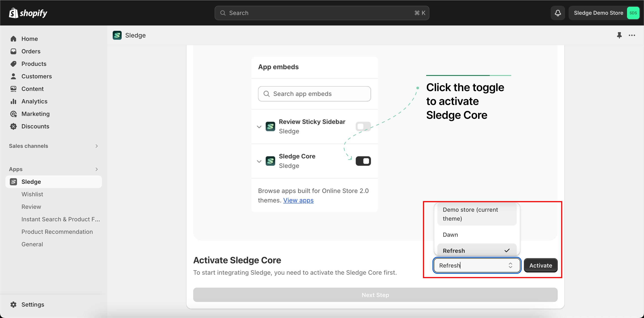Collapse the Sledge Core embed chevron
Viewport: 644px width, 318px height.
pos(259,161)
